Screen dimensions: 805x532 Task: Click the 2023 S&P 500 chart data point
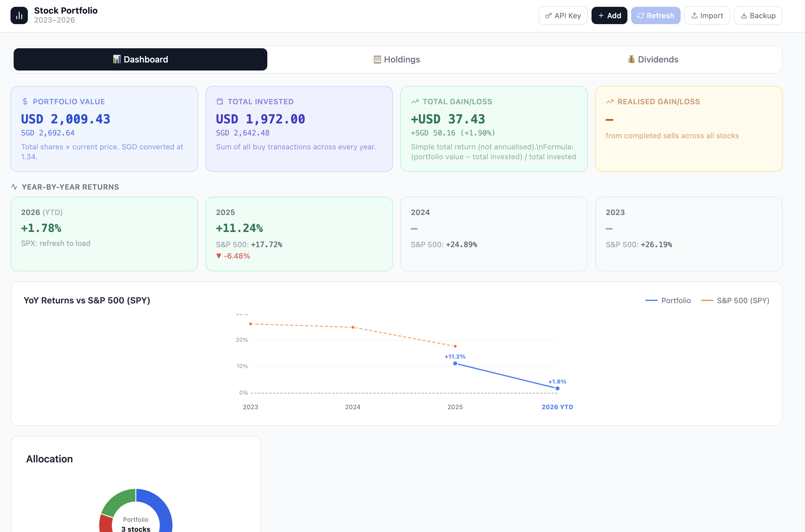[251, 324]
